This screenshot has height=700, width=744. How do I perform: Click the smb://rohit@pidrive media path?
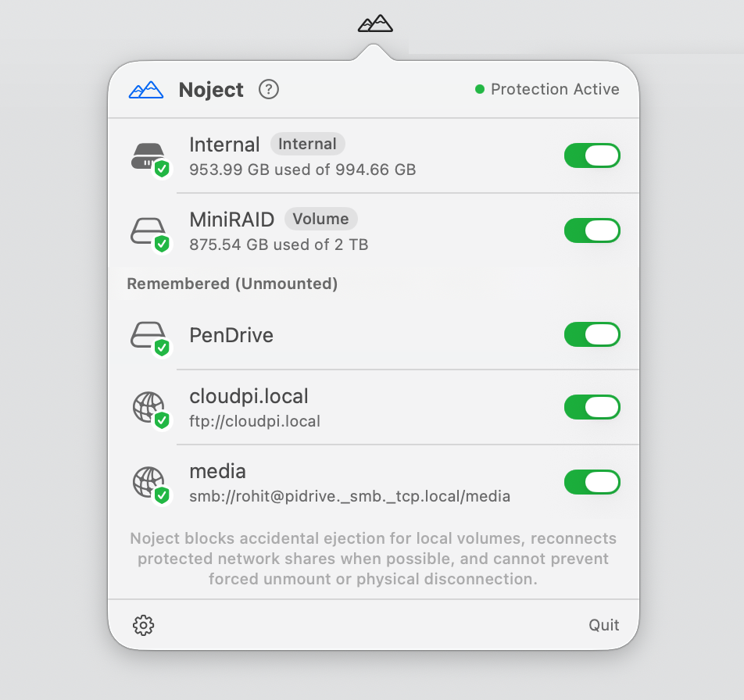[349, 496]
